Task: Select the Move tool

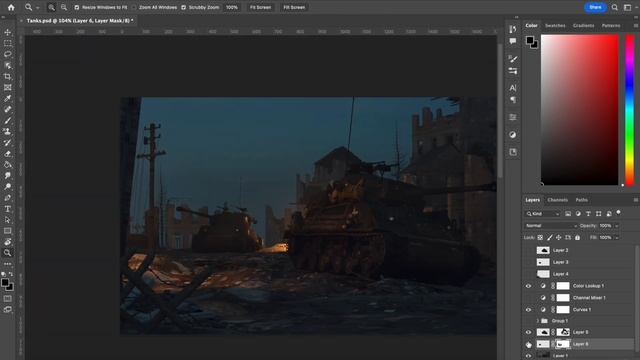Action: click(x=7, y=32)
